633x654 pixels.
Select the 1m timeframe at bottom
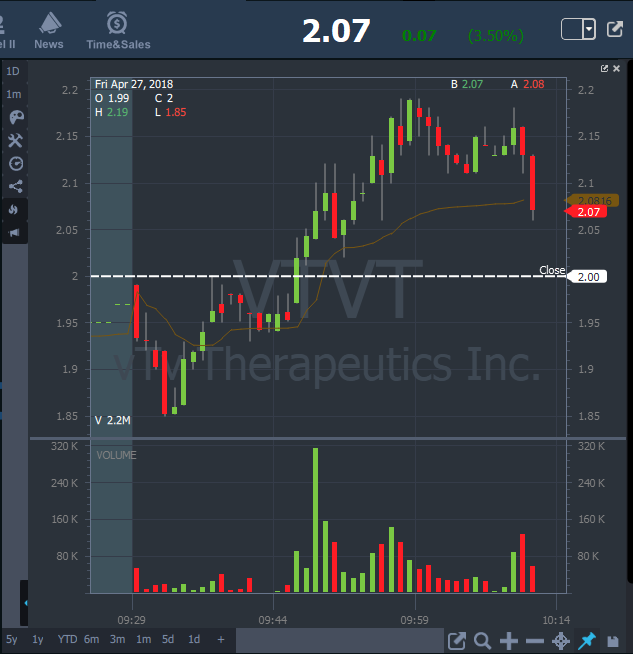pyautogui.click(x=143, y=639)
